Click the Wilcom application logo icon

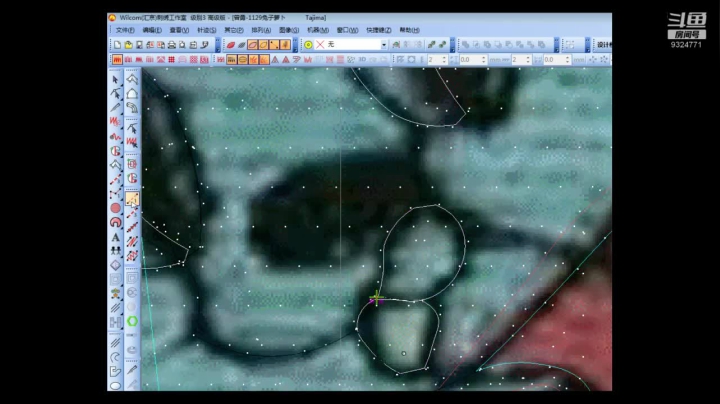(x=112, y=18)
